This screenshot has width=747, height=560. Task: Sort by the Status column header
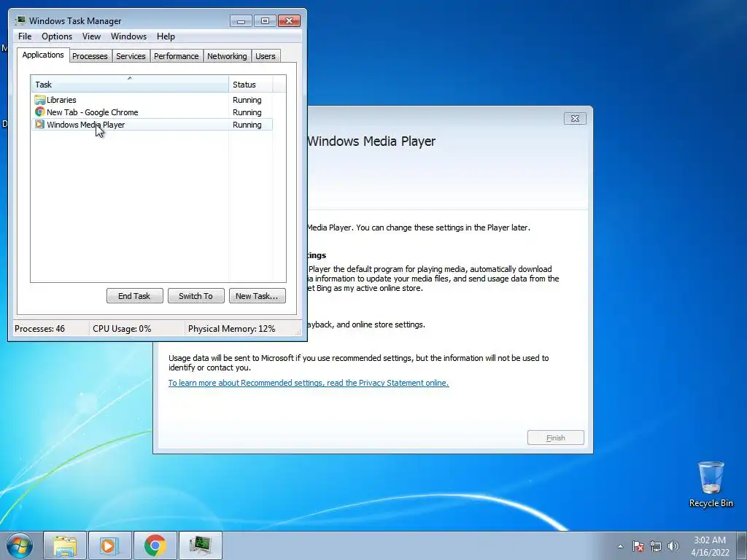click(251, 85)
